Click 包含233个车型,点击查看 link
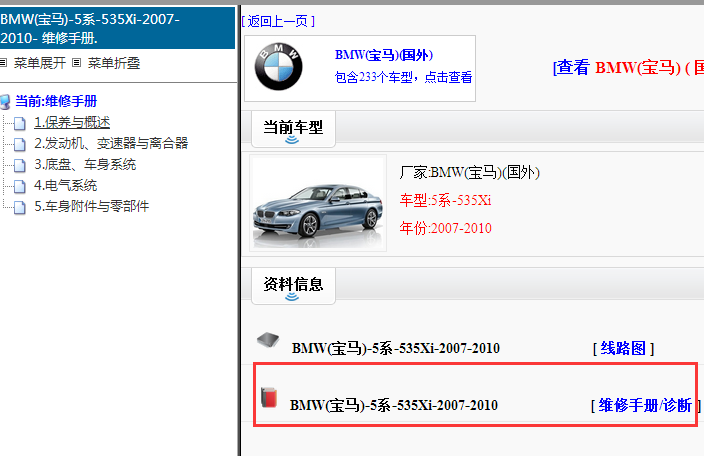 (404, 77)
